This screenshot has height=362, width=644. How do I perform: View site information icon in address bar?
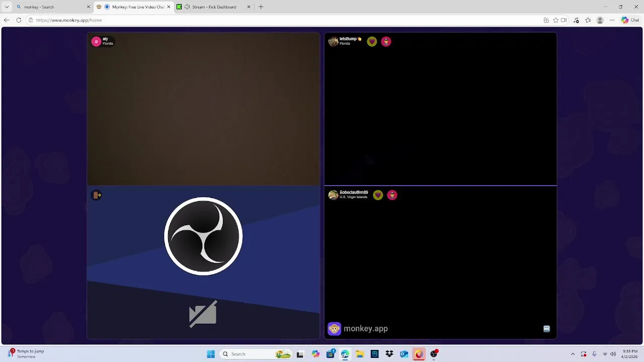31,20
